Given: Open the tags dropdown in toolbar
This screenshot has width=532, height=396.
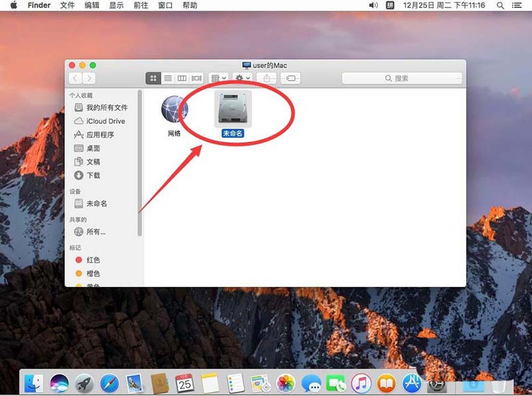Looking at the screenshot, I should [x=291, y=78].
